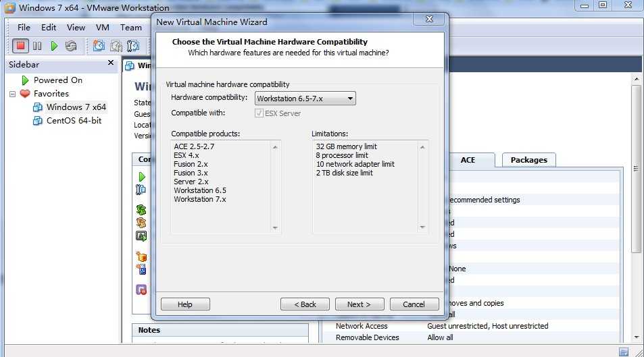The height and width of the screenshot is (357, 644).
Task: Click main window scrollbar up arrow
Action: point(637,79)
